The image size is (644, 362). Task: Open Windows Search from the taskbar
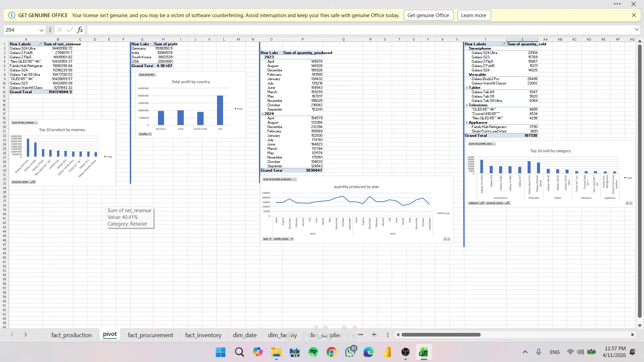click(x=239, y=352)
